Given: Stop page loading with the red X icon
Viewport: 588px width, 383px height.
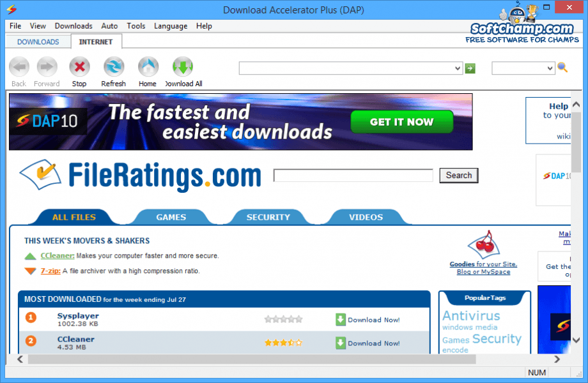Looking at the screenshot, I should tap(79, 67).
